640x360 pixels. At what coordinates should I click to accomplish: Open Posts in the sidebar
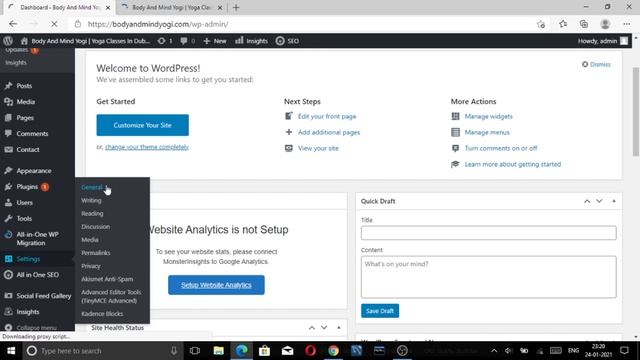coord(24,86)
